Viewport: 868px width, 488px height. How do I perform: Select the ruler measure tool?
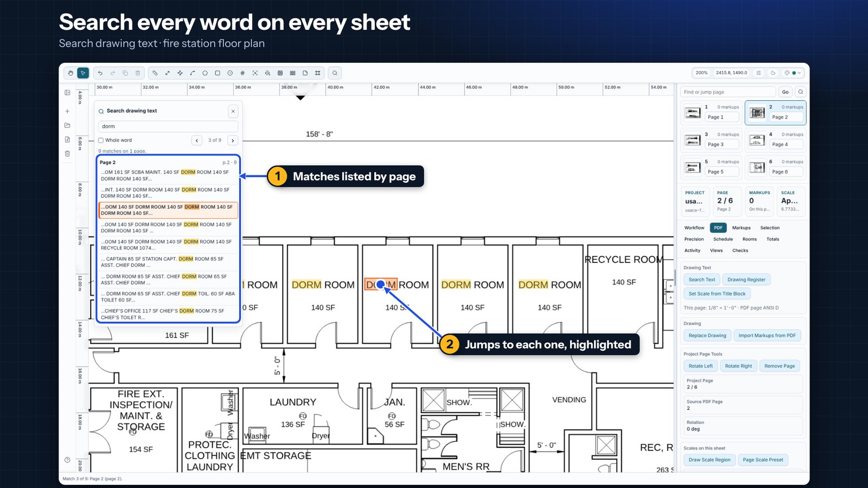click(x=155, y=73)
